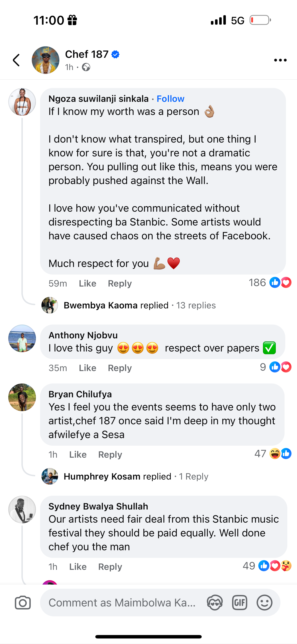
Task: View reactions on Ngoza's comment showing 186
Action: [270, 283]
